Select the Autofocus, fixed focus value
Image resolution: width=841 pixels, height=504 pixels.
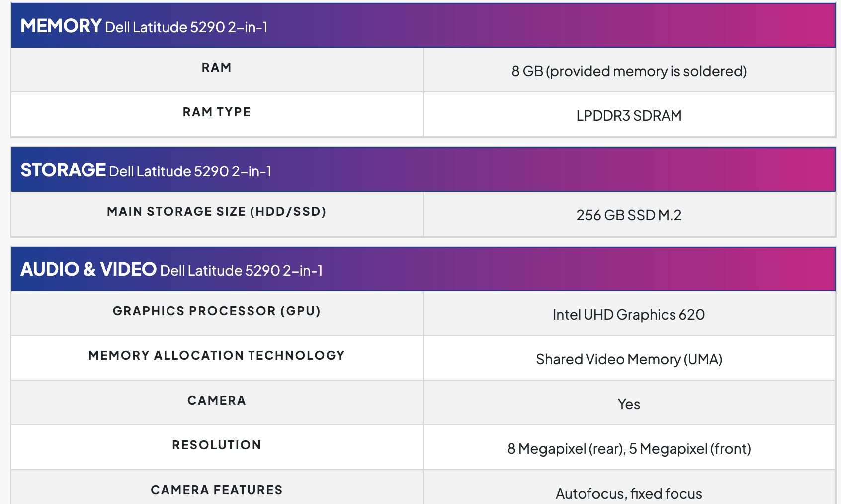click(629, 494)
